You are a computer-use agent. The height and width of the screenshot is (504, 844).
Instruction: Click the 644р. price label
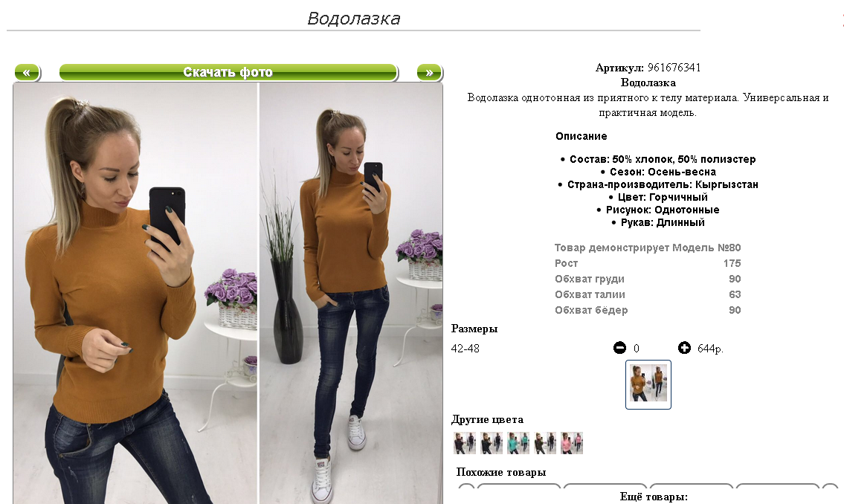[x=710, y=349]
